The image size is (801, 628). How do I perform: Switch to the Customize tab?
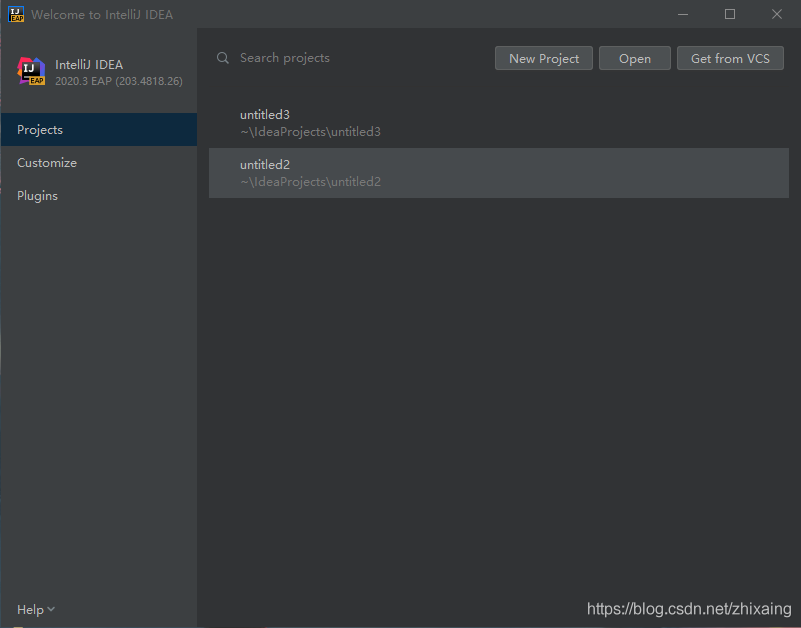pyautogui.click(x=99, y=162)
